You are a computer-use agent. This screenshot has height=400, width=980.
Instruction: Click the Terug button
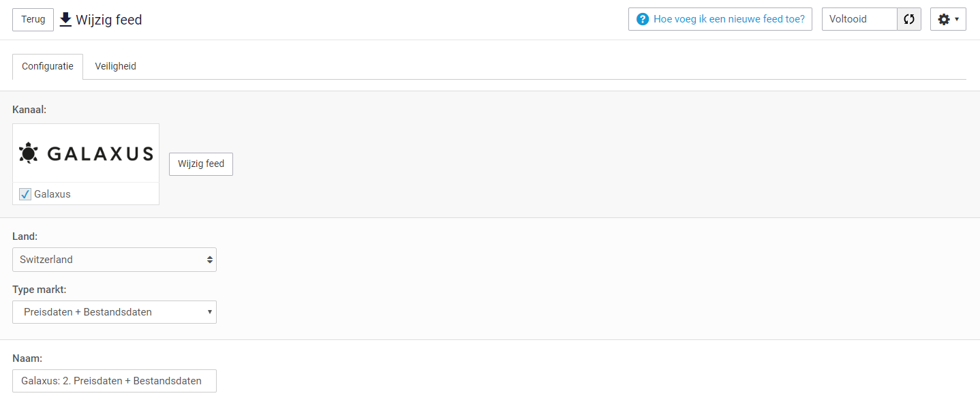(33, 19)
